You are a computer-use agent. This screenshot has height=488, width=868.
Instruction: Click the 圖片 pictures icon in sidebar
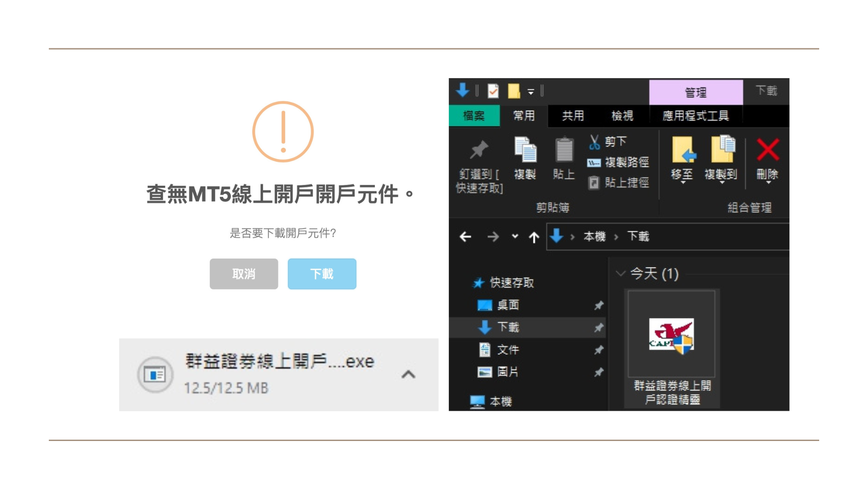click(x=485, y=372)
